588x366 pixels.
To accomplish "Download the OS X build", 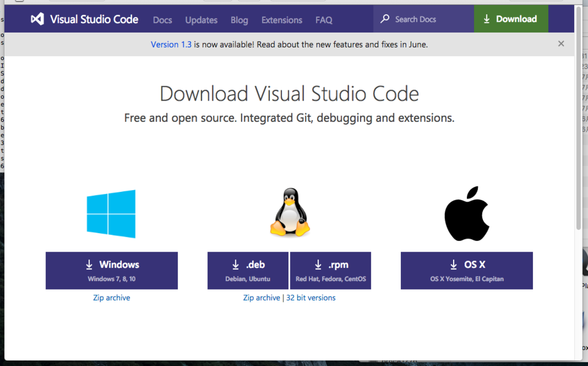I will 466,271.
